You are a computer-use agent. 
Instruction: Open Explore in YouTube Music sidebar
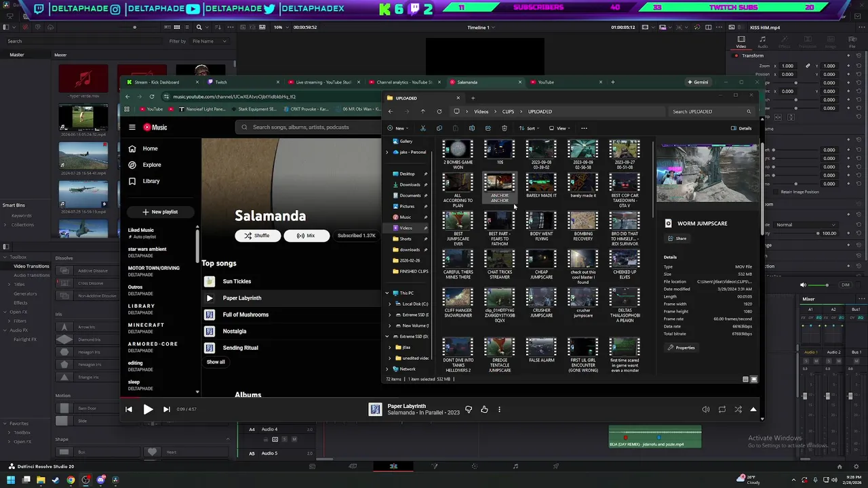pyautogui.click(x=152, y=165)
